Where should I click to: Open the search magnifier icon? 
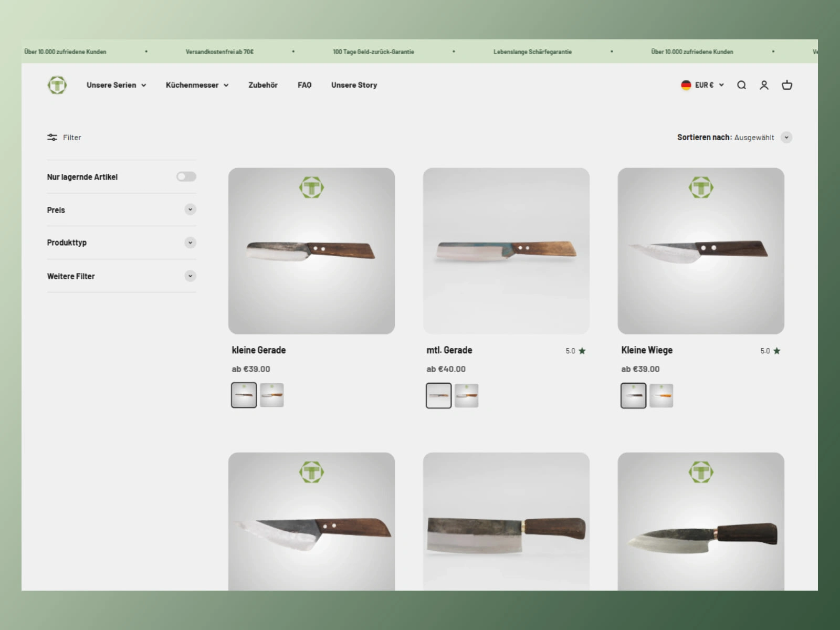(741, 85)
